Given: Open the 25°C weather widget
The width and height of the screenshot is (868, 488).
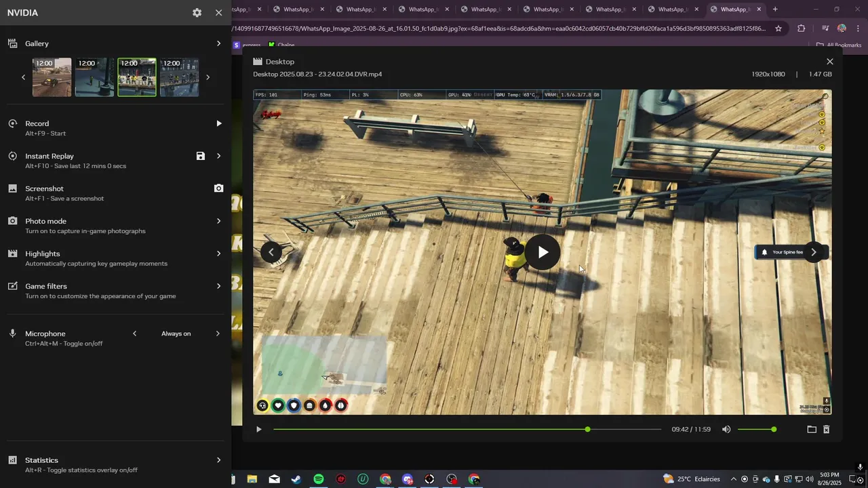Looking at the screenshot, I should 692,479.
